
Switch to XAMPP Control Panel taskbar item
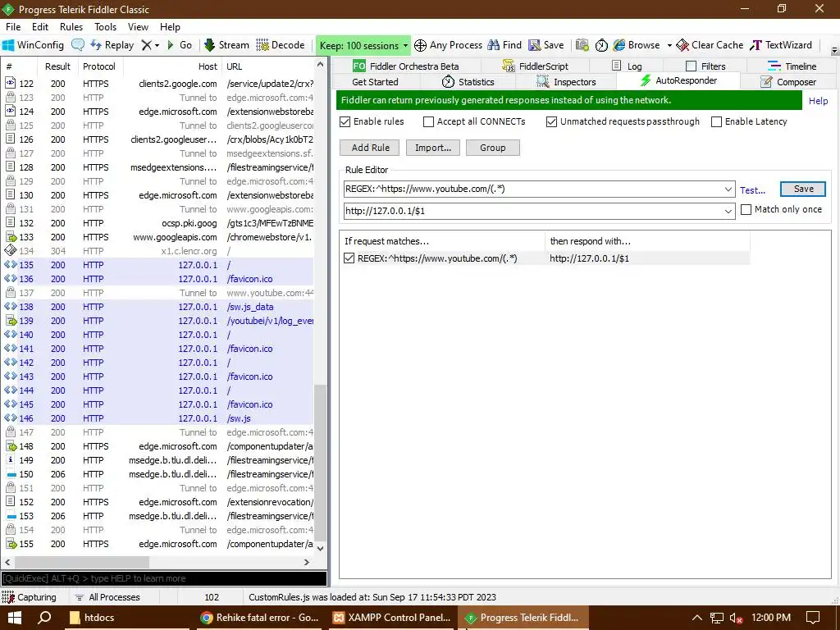[393, 617]
